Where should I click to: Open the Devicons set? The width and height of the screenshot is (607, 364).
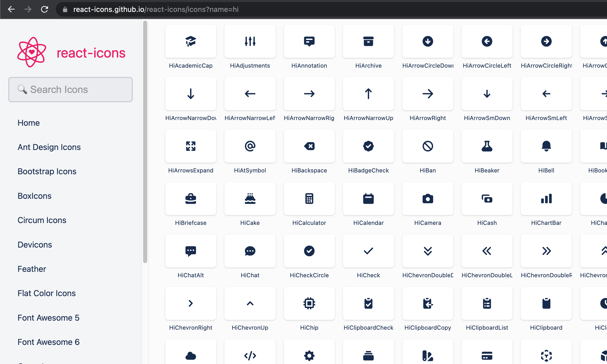tap(35, 245)
